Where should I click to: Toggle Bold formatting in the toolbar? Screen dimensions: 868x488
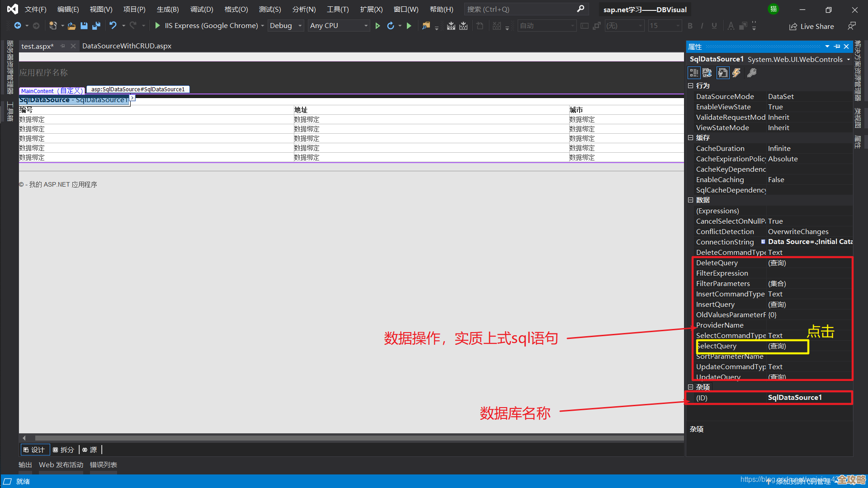click(690, 26)
